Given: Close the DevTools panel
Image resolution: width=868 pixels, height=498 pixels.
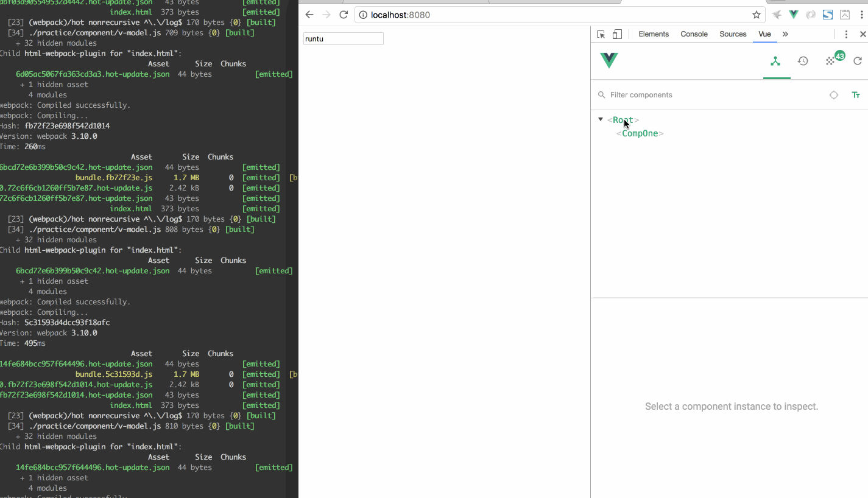Looking at the screenshot, I should point(863,34).
